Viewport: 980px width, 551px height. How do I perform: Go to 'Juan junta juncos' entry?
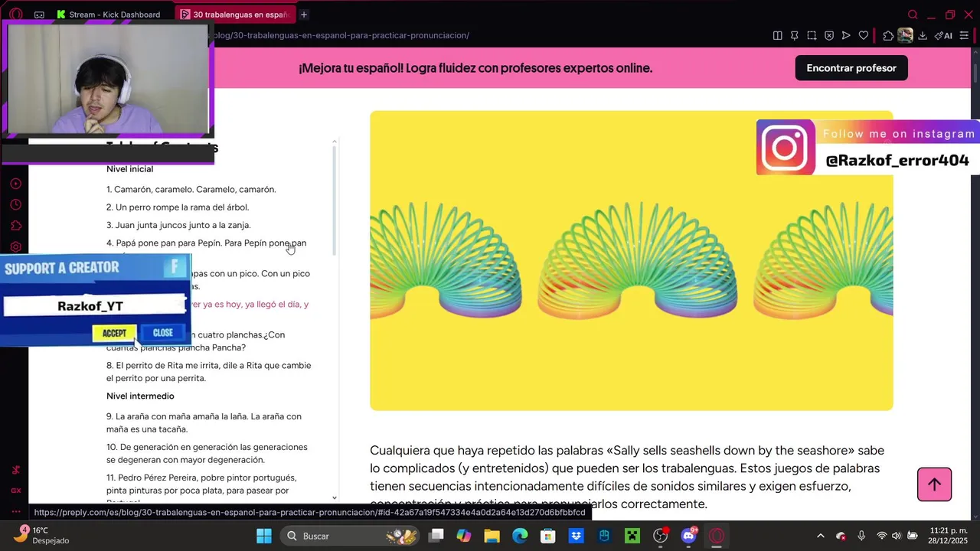[178, 225]
